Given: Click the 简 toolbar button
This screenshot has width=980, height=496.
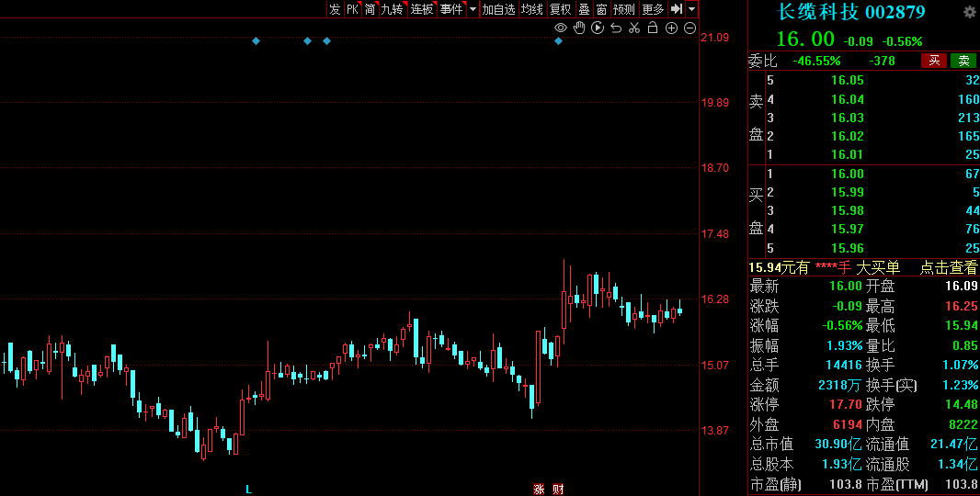Looking at the screenshot, I should point(370,9).
